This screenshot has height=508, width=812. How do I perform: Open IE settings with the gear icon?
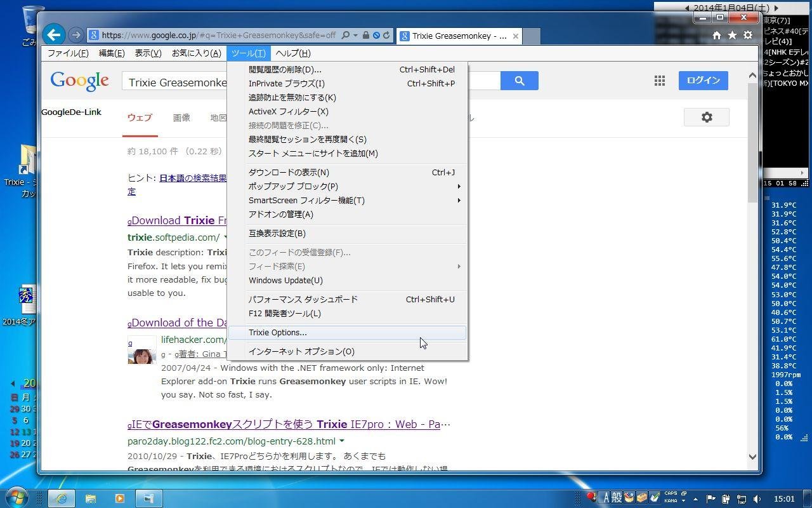coord(747,35)
